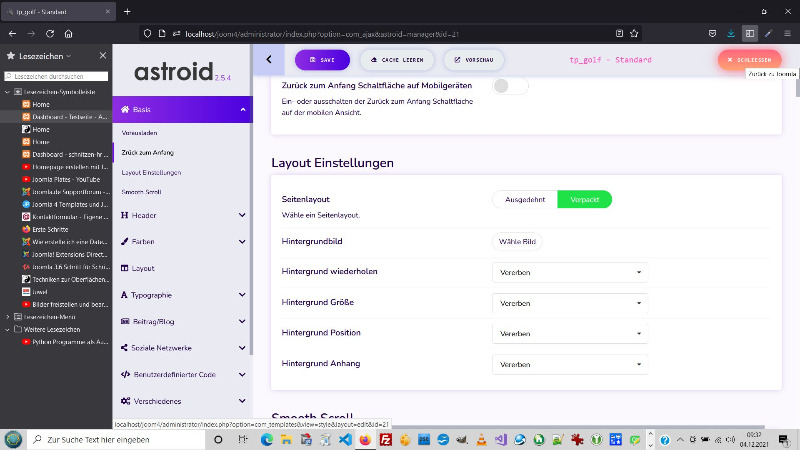The width and height of the screenshot is (800, 450).
Task: Toggle sidebar view icon in toolbar
Action: pyautogui.click(x=749, y=34)
